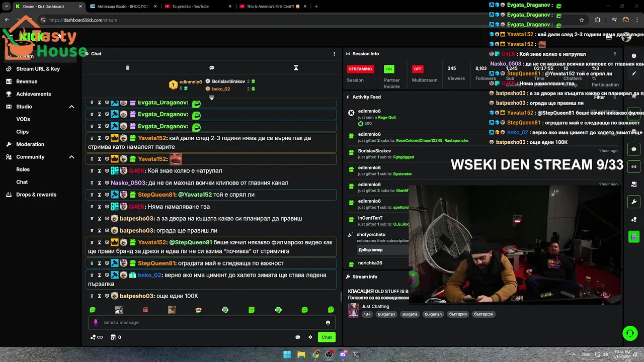
Task: Click the browser address bar URL
Action: click(83, 20)
